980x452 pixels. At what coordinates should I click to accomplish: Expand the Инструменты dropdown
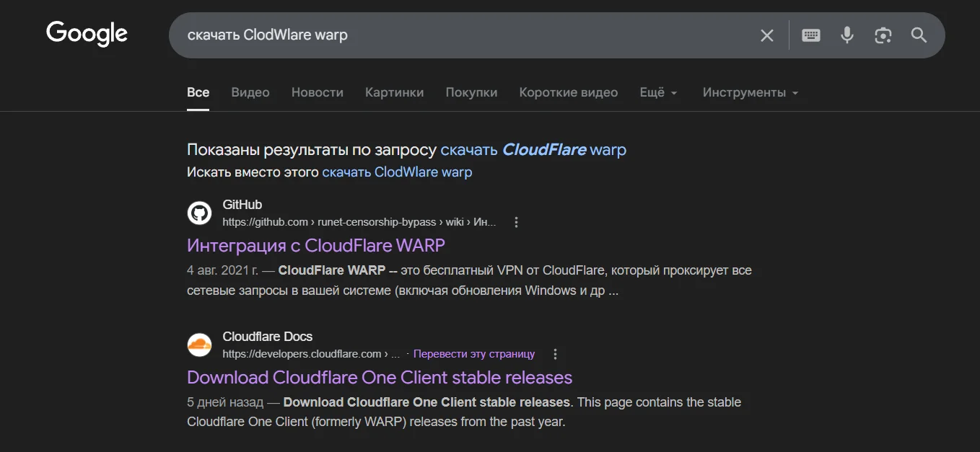[x=751, y=93]
